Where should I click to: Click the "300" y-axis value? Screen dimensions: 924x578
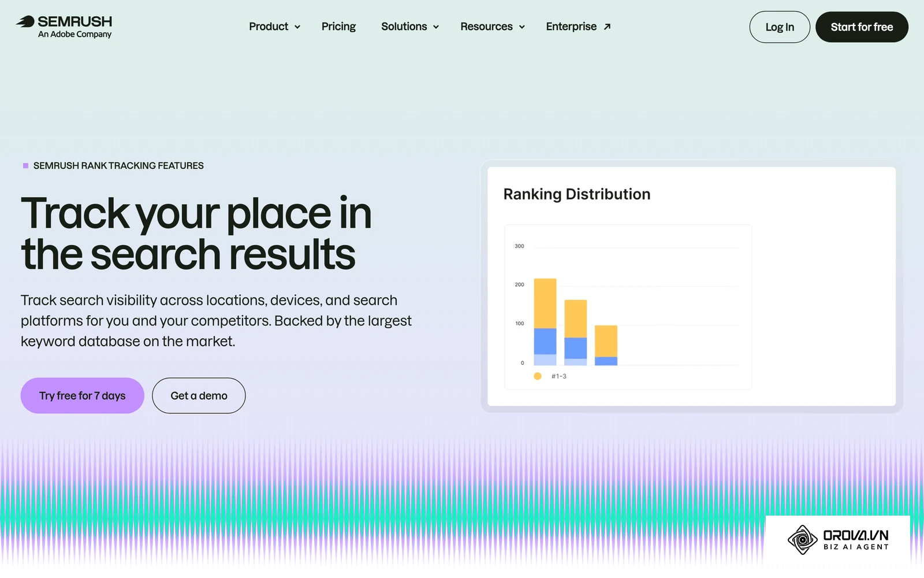tap(519, 246)
